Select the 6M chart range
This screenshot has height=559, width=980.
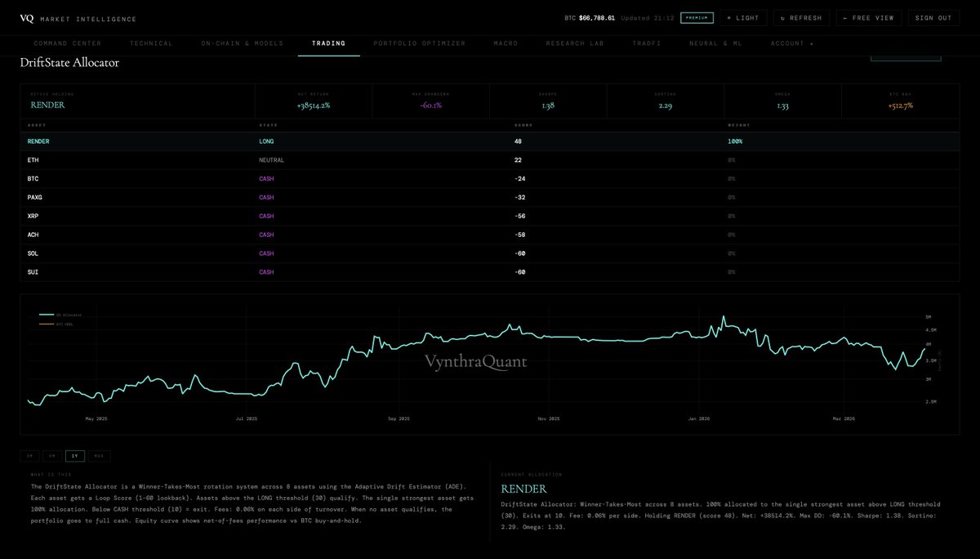52,457
